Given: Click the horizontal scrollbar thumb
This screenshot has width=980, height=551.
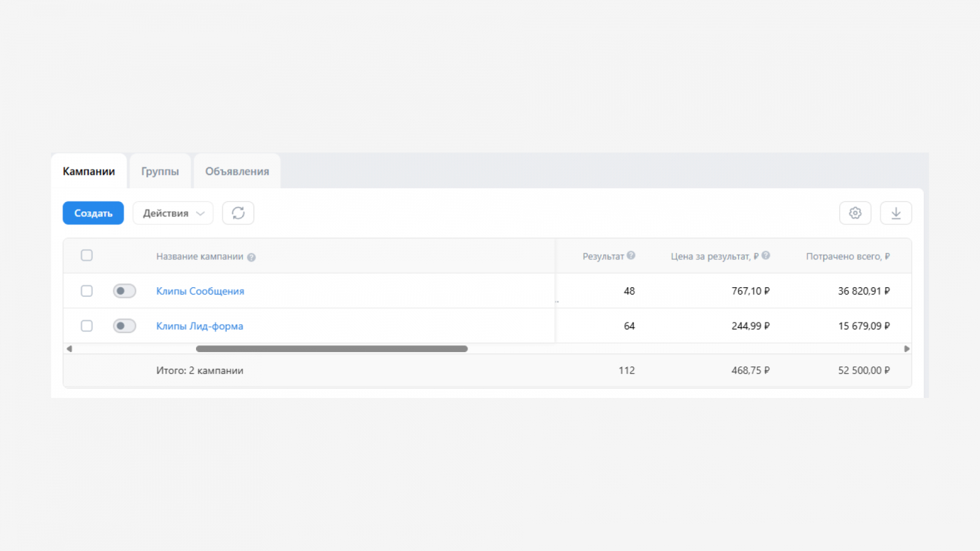Looking at the screenshot, I should tap(331, 349).
